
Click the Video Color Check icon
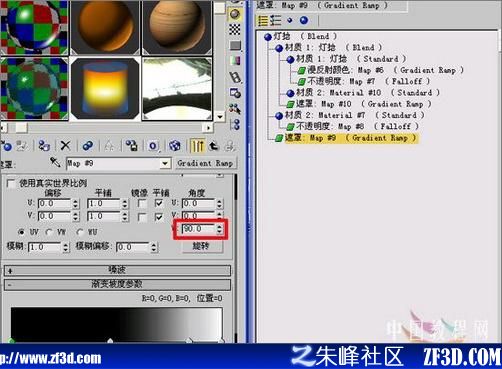(235, 61)
